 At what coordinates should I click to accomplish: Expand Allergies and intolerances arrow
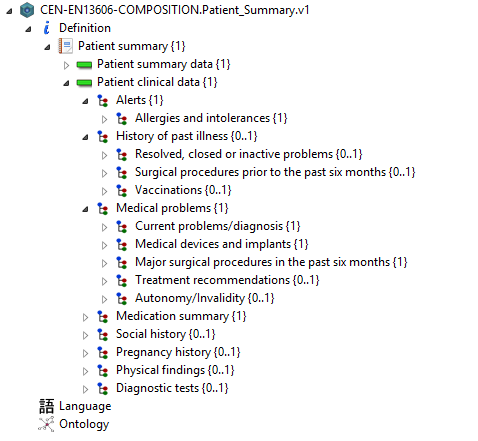pyautogui.click(x=104, y=119)
